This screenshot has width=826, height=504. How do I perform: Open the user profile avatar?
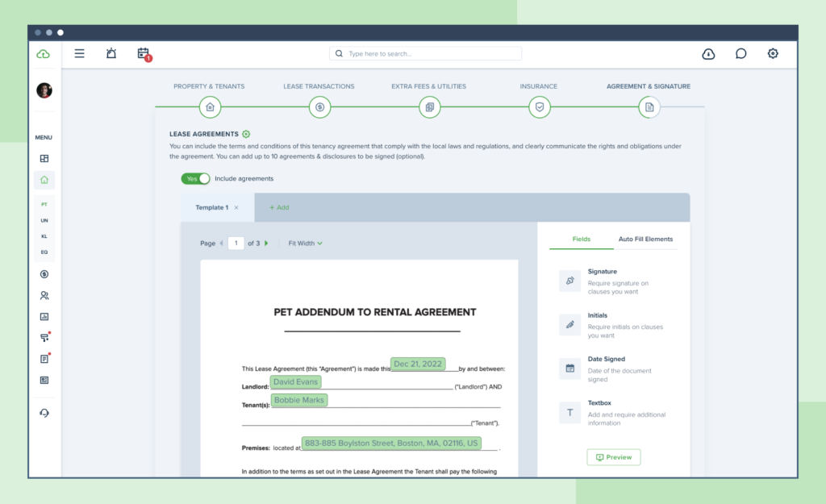[x=44, y=90]
